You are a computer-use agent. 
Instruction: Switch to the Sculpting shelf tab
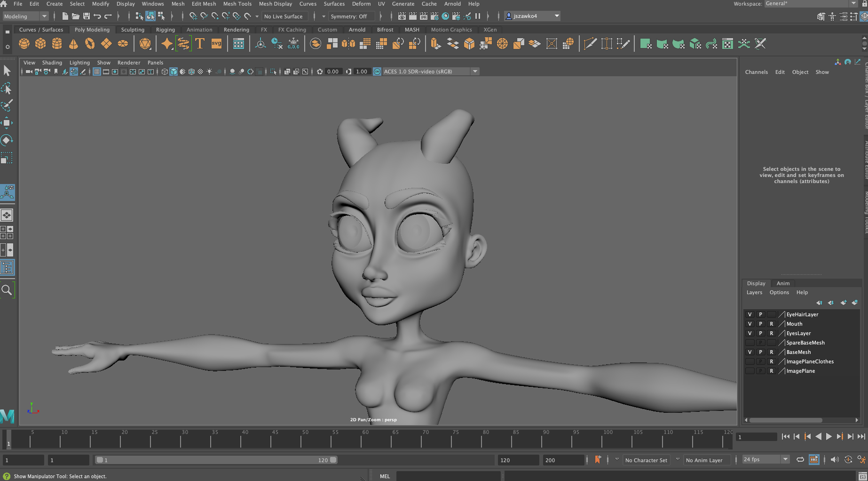click(x=133, y=30)
